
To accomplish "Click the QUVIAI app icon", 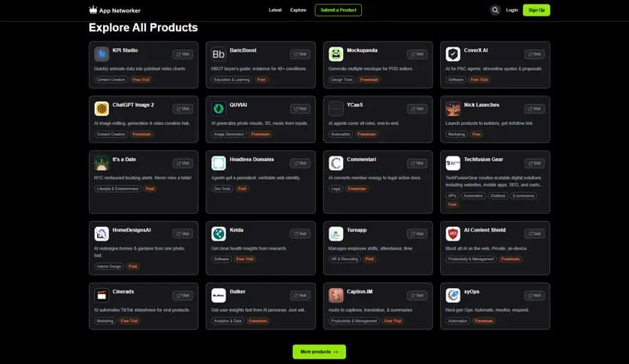I will (219, 108).
